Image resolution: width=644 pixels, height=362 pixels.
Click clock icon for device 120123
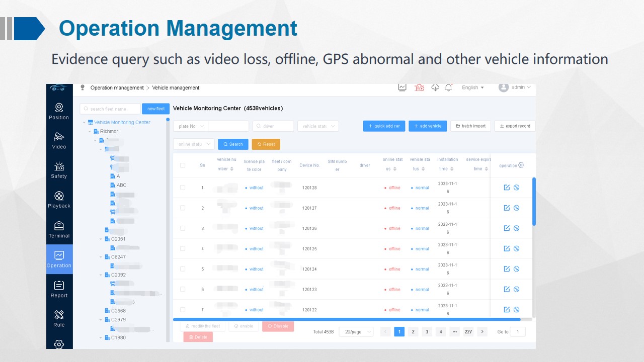tap(516, 289)
